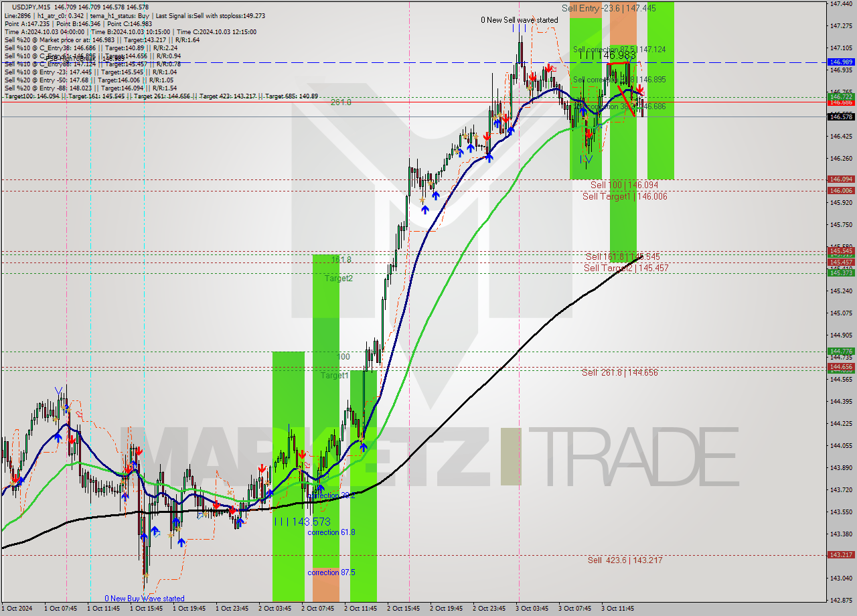
Task: Click the blue 146.989 price axis tag
Action: pyautogui.click(x=841, y=62)
